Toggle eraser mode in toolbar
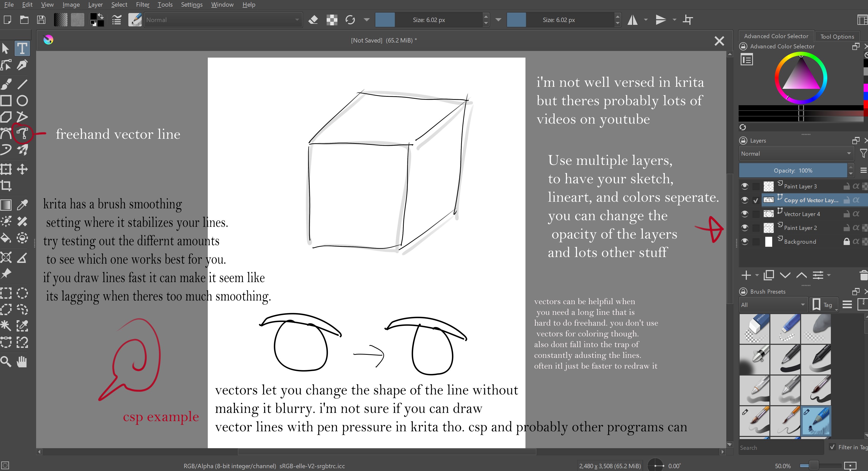 313,20
